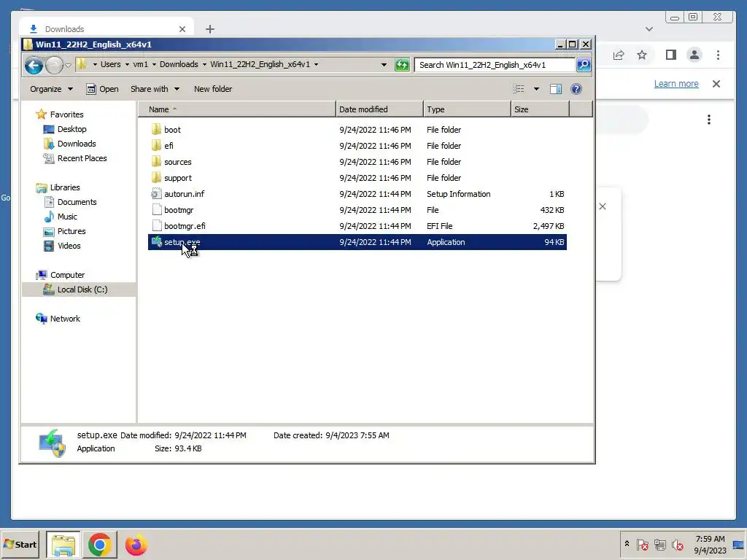Click Users in the address breadcrumb

(111, 64)
